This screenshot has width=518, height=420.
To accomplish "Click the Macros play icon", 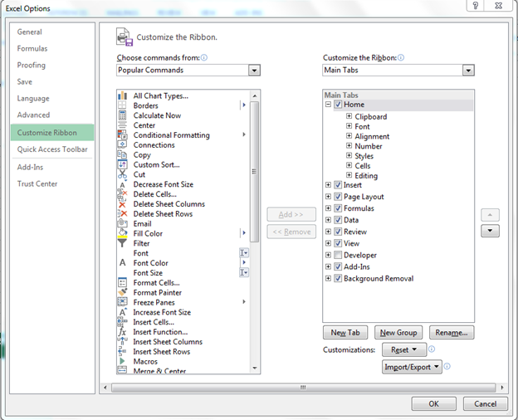I will [x=122, y=361].
